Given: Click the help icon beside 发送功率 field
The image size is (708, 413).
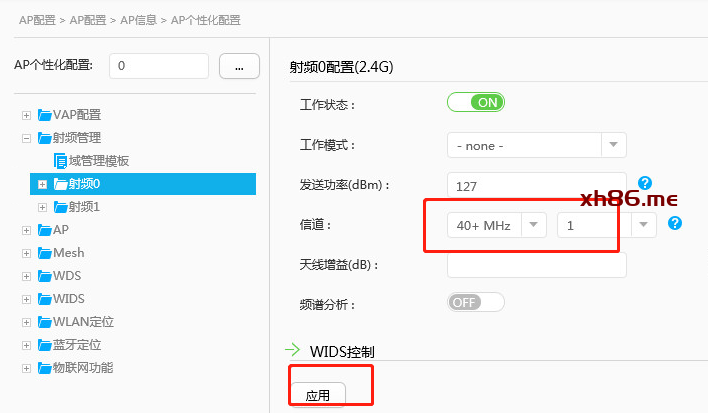Looking at the screenshot, I should 645,183.
